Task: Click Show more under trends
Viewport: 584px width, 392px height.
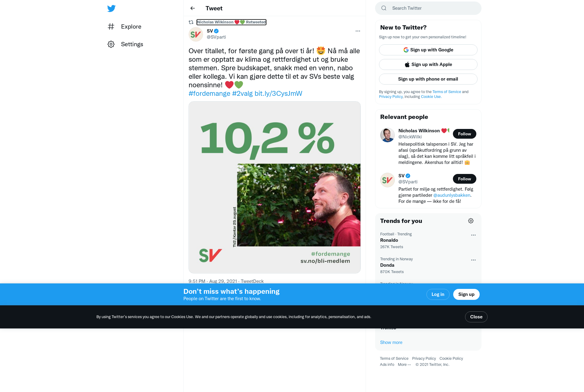Action: pyautogui.click(x=391, y=342)
